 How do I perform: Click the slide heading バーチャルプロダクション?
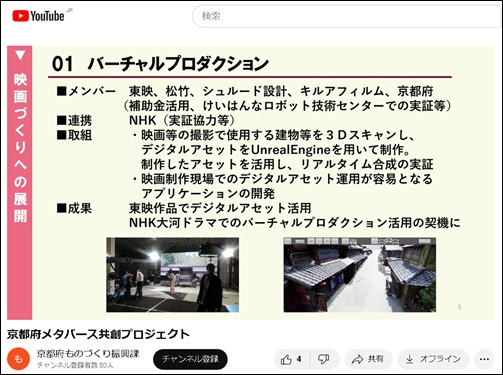click(x=178, y=64)
